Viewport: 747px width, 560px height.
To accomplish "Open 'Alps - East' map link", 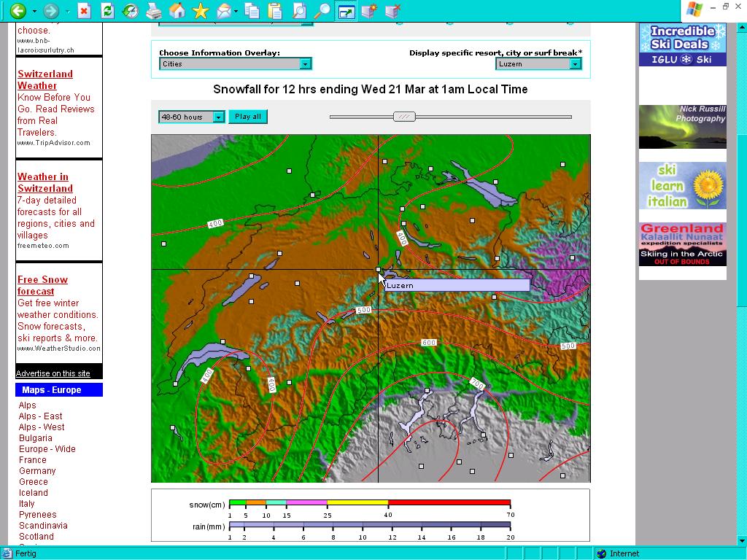I will pyautogui.click(x=40, y=416).
